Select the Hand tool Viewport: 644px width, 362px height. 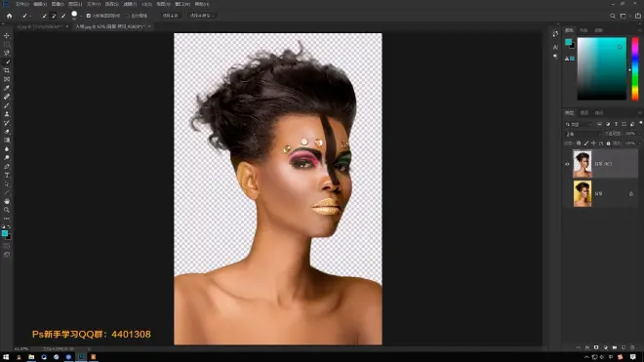[x=7, y=201]
